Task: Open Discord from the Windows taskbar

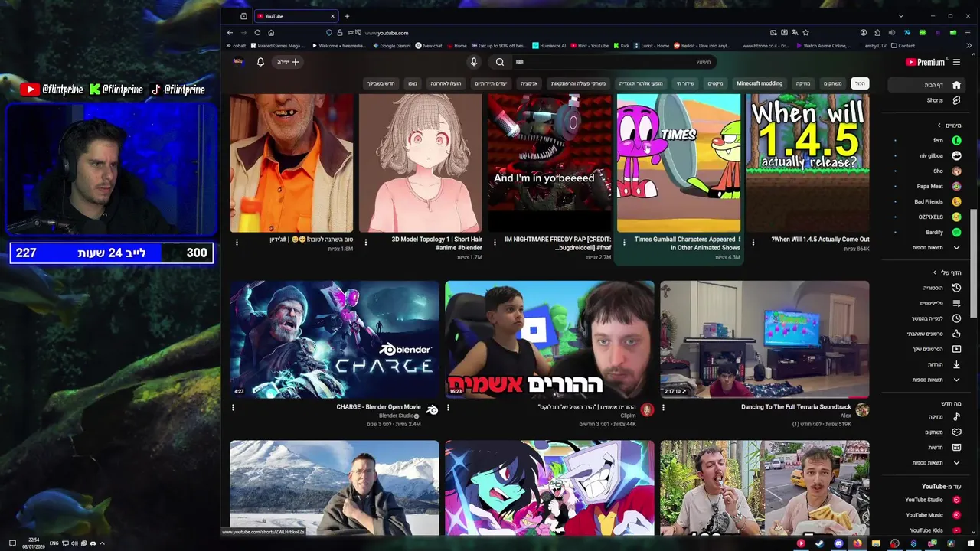Action: pyautogui.click(x=838, y=543)
